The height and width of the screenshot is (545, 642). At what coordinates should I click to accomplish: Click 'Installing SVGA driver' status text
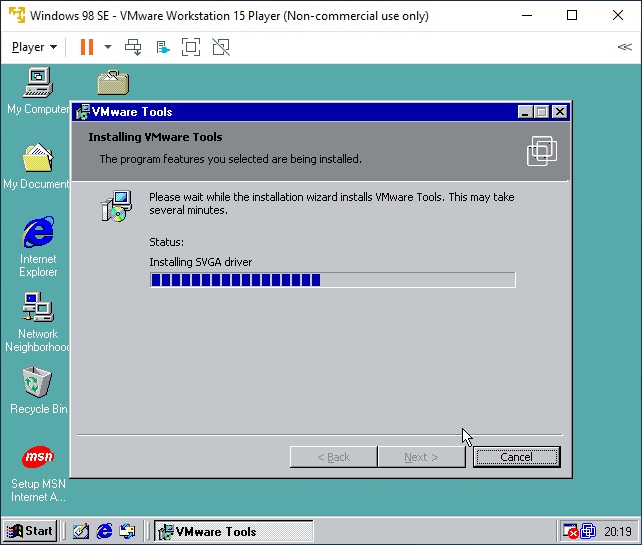(x=201, y=262)
